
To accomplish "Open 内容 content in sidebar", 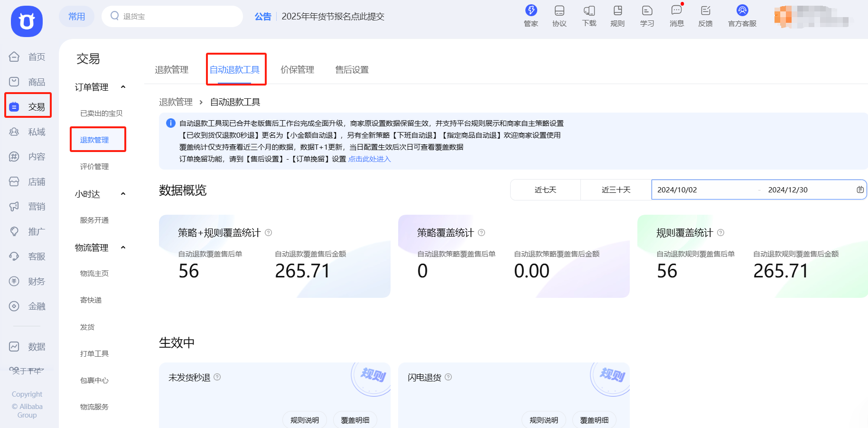I will pos(28,157).
